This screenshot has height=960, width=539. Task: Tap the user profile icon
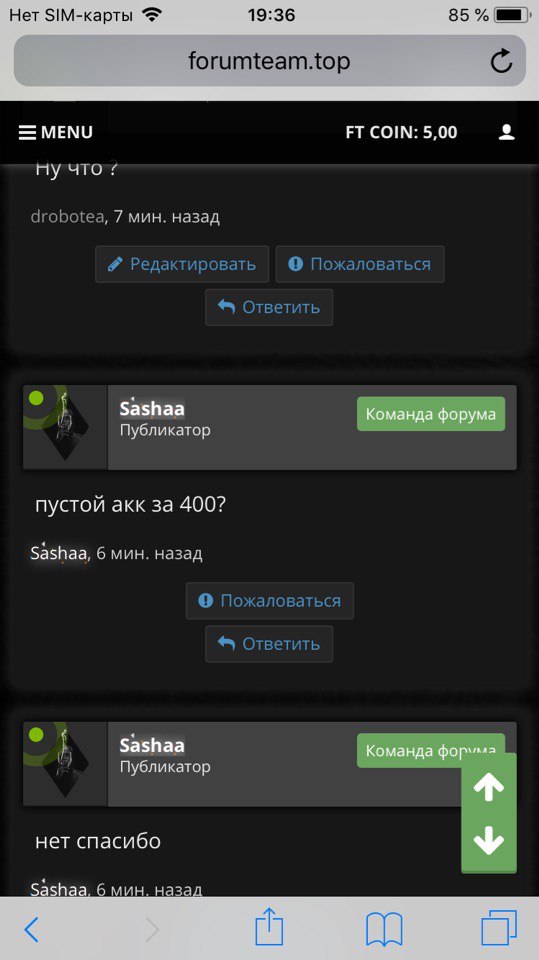click(507, 132)
